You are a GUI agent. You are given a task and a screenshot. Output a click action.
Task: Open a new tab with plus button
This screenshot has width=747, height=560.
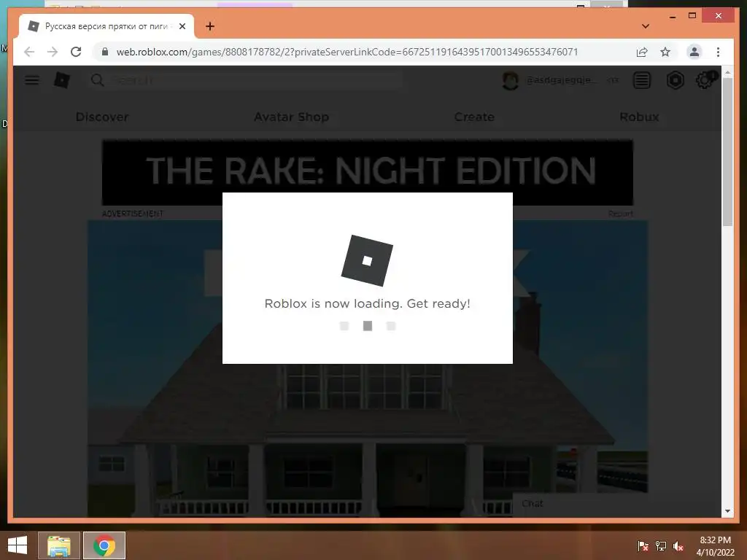(210, 26)
